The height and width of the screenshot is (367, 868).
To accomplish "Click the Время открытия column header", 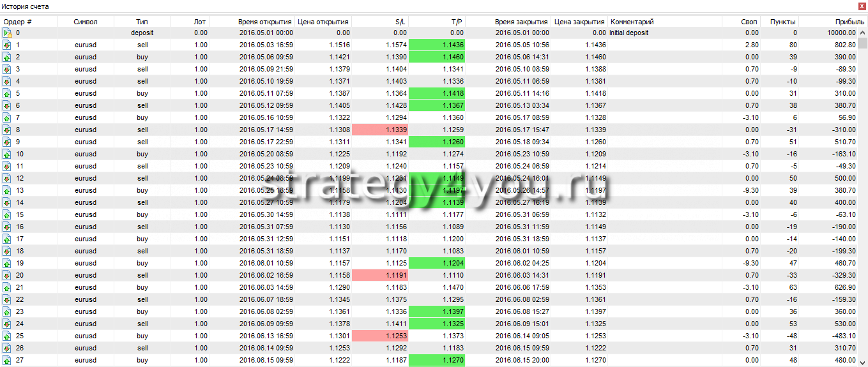I will (266, 21).
